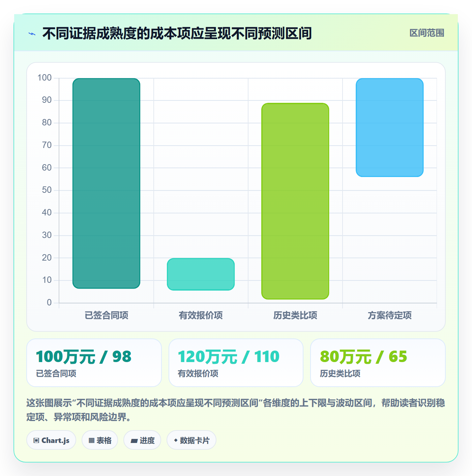
Task: Click the dark teal 已签合同项 bar
Action: click(106, 183)
